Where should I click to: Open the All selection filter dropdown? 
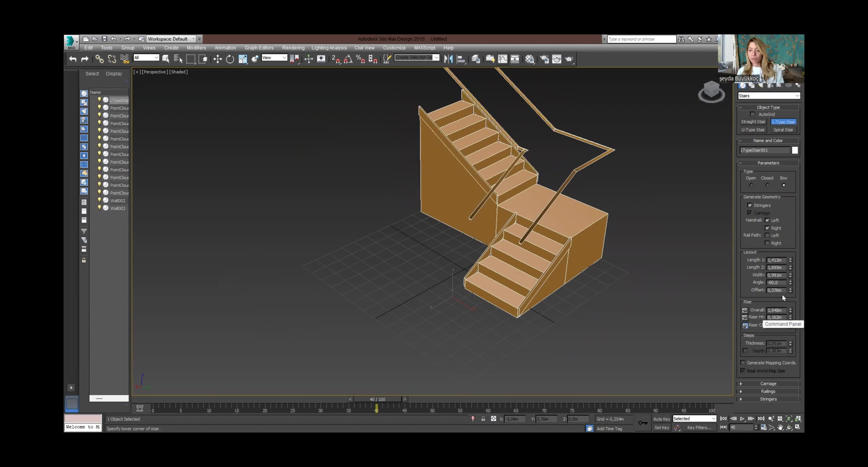tap(146, 58)
